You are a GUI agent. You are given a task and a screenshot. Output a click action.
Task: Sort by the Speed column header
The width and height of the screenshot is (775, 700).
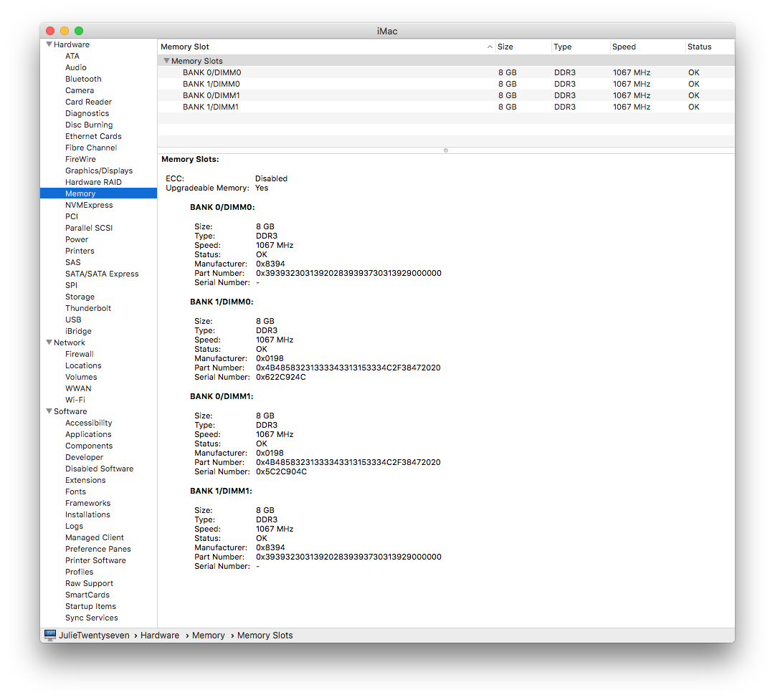[647, 47]
